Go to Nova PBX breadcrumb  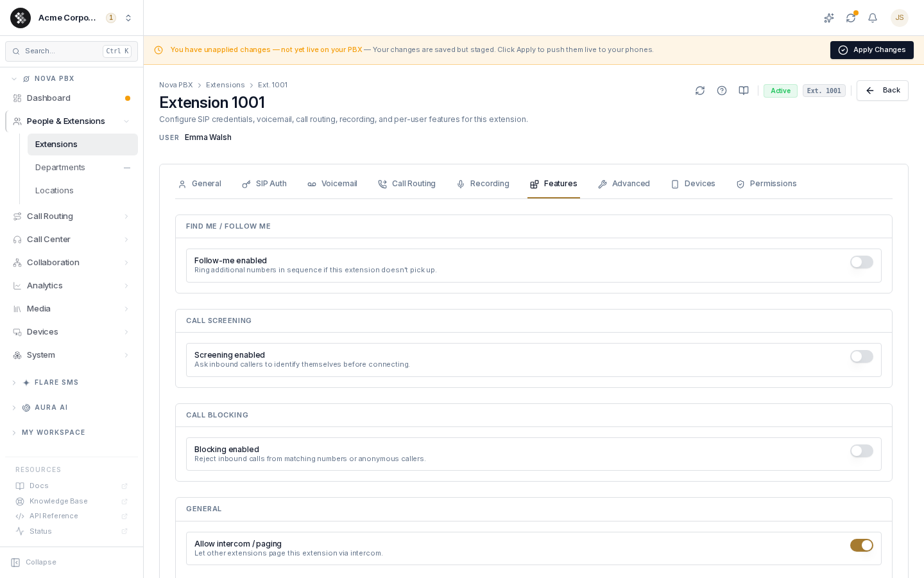tap(176, 85)
